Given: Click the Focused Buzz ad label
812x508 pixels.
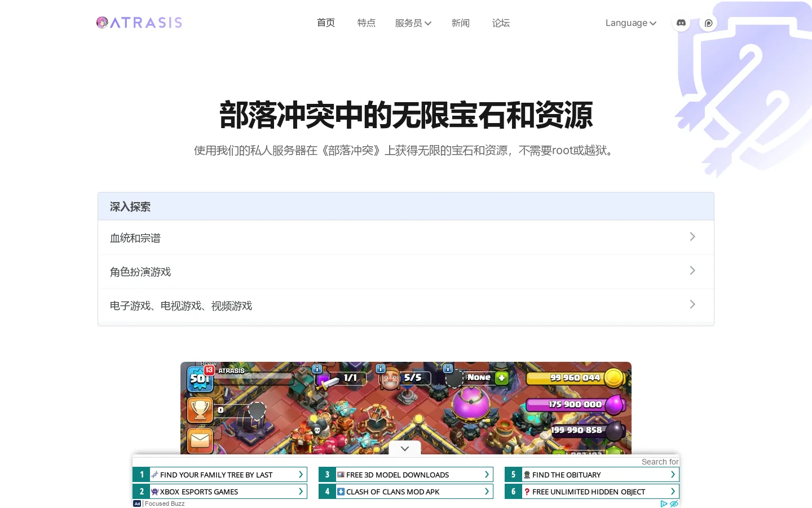Looking at the screenshot, I should (x=165, y=503).
